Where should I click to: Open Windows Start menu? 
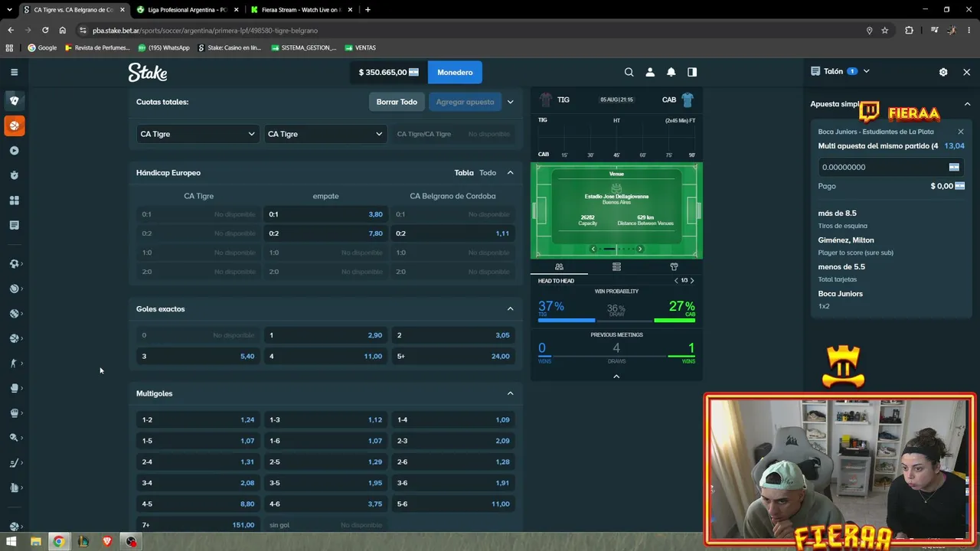(11, 542)
